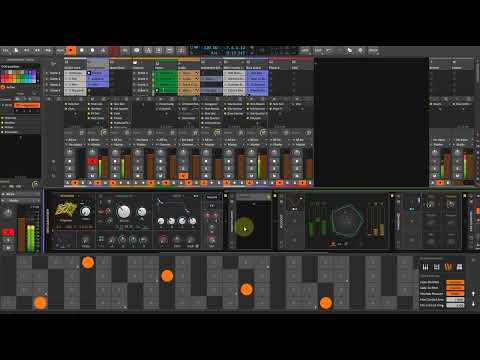
Task: Click the orange highlighted transport button in the top toolbar
Action: point(70,50)
